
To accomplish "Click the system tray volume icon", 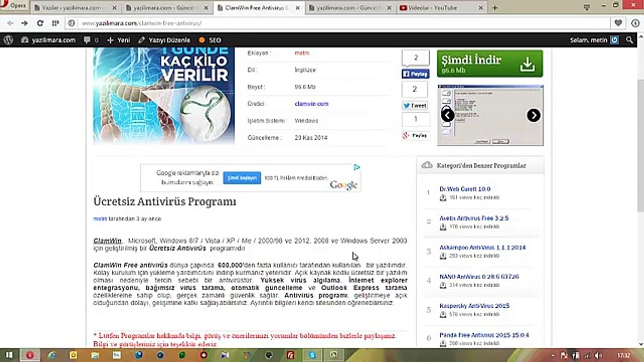I will (598, 355).
